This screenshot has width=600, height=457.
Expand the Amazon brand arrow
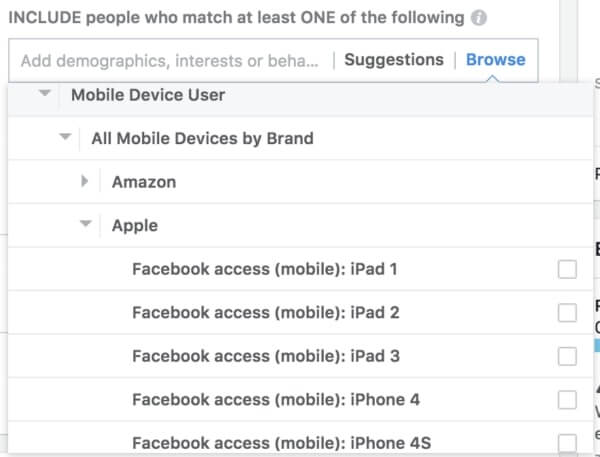tap(85, 181)
